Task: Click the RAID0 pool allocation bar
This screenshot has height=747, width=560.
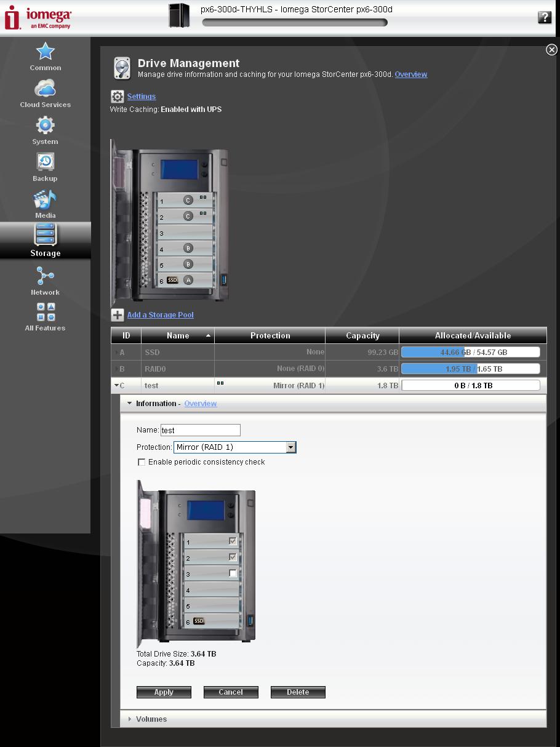Action: tap(471, 369)
